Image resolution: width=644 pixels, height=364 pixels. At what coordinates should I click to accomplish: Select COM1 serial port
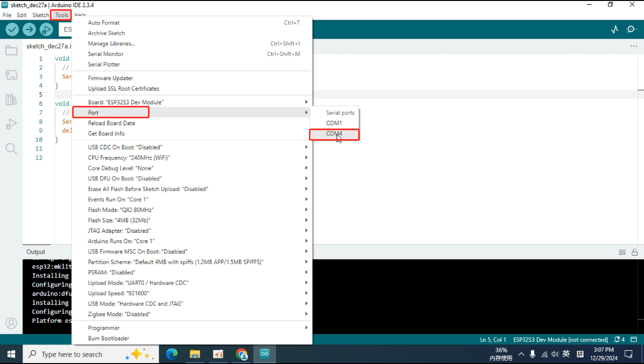click(334, 123)
